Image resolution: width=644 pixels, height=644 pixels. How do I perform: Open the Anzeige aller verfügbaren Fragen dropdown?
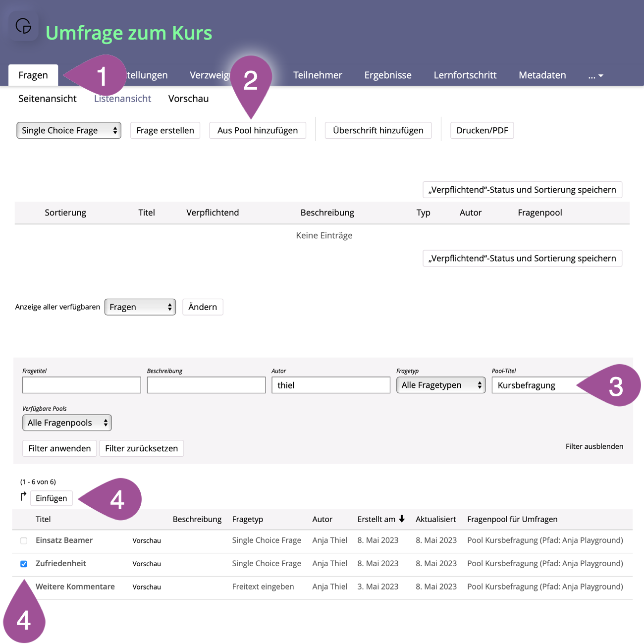click(x=140, y=307)
